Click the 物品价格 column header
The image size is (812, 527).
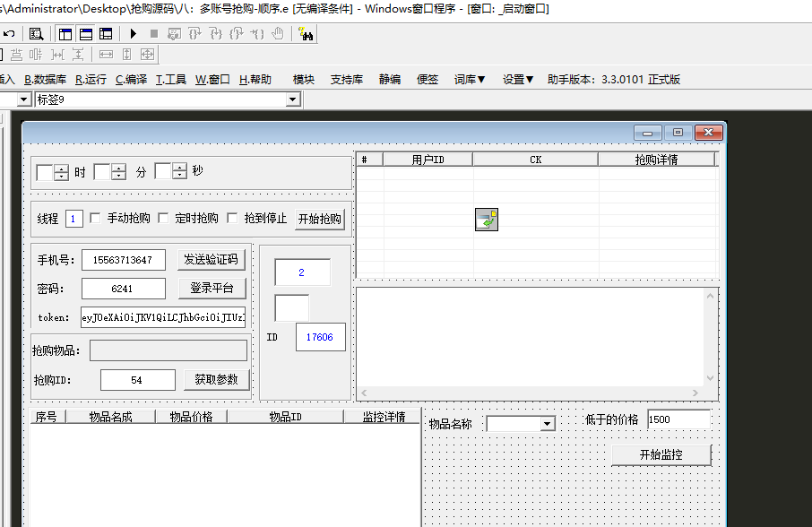coord(191,417)
